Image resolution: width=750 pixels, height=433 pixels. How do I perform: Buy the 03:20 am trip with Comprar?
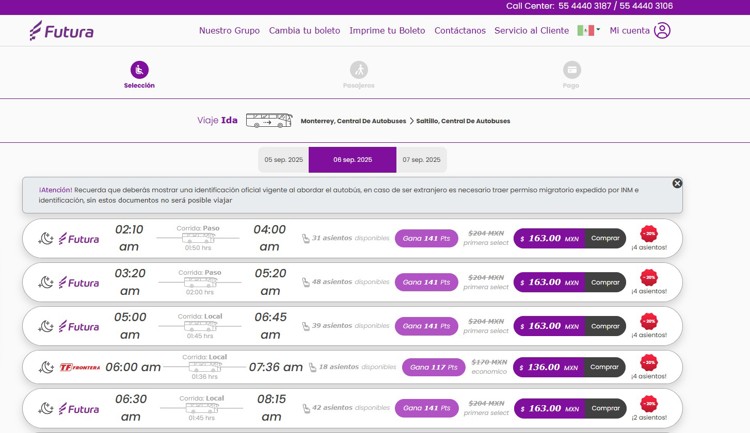coord(605,282)
